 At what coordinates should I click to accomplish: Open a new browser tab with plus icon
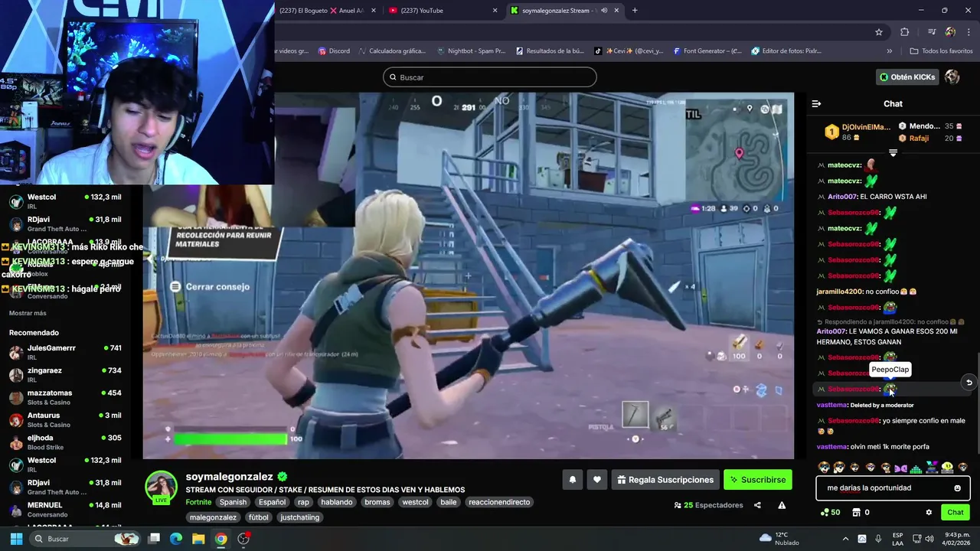click(635, 11)
